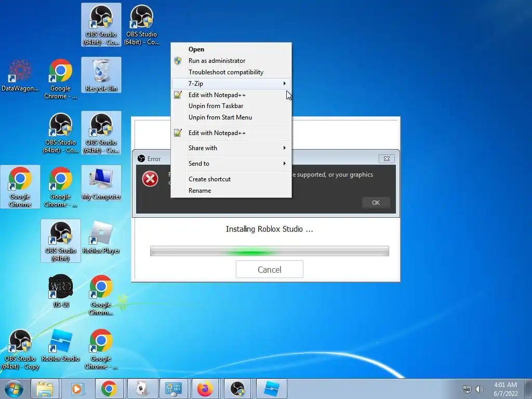Open Google Chrome from the taskbar
Screen dimensions: 532x399
point(109,389)
